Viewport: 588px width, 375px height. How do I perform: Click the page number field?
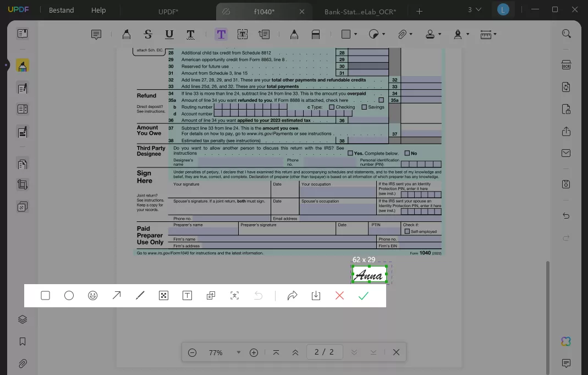pos(325,352)
